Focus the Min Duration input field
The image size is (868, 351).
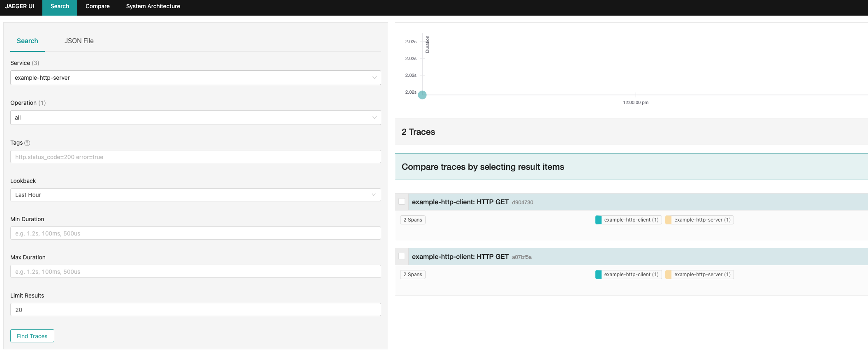pos(196,233)
